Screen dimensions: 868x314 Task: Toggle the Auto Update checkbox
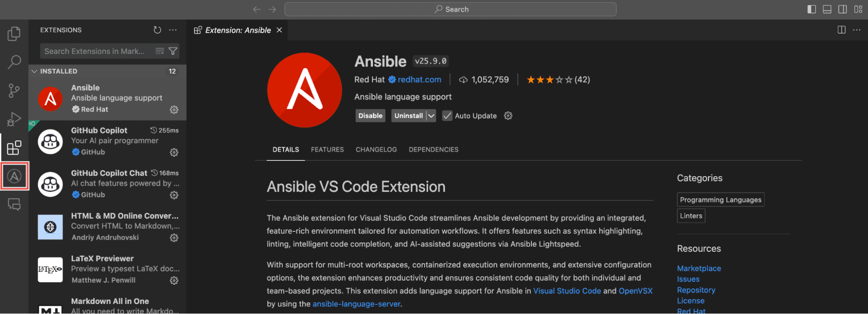tap(447, 116)
